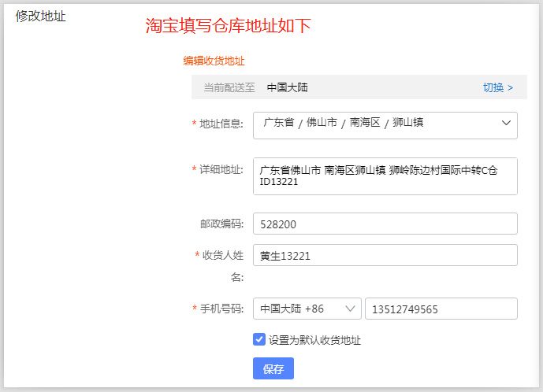Open the 广东省 / 佛山市 region selector
The height and width of the screenshot is (392, 543).
tap(385, 125)
